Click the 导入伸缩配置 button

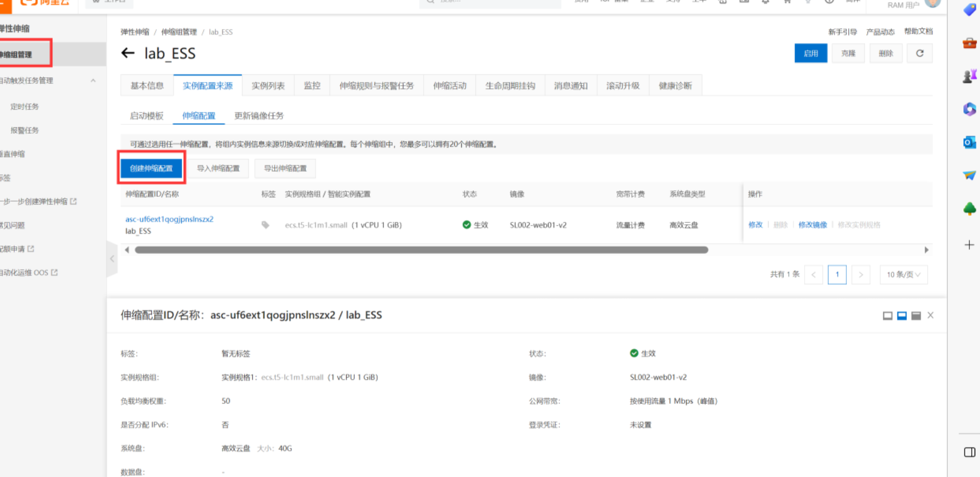tap(218, 168)
